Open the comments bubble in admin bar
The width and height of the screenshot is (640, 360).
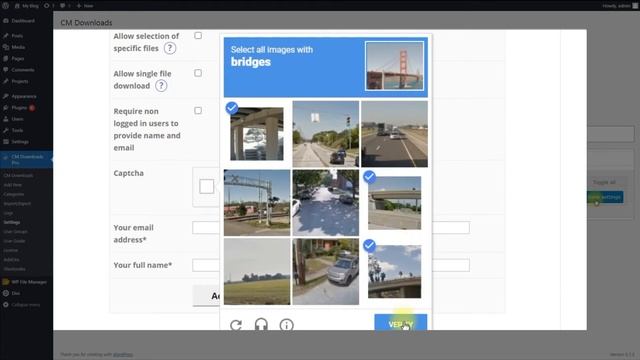click(65, 6)
